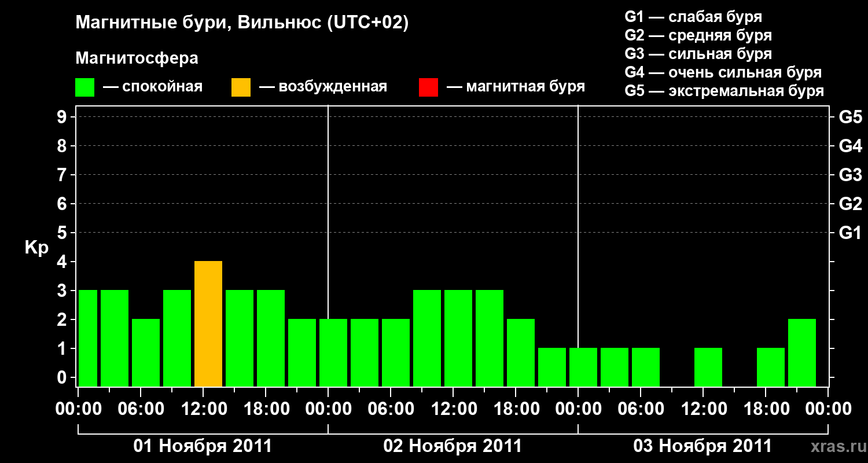This screenshot has height=463, width=868.
Task: Click the '7' value on the Kp axis
Action: tap(62, 175)
